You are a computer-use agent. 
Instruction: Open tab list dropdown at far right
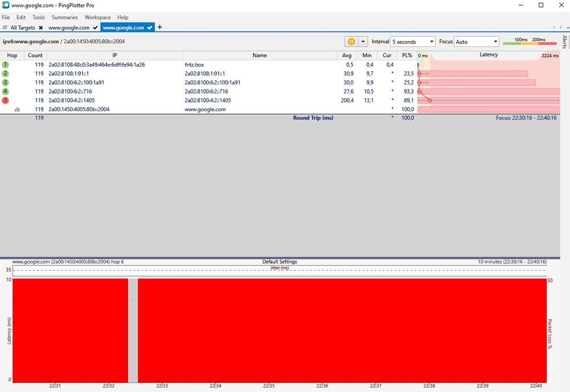pos(568,27)
